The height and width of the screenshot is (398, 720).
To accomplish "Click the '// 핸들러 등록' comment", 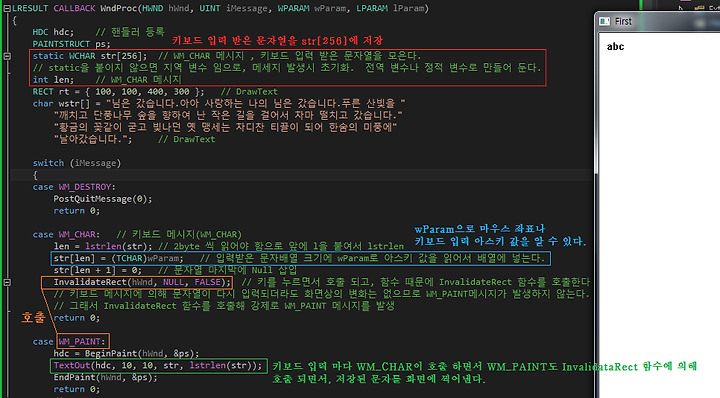I will tap(129, 32).
